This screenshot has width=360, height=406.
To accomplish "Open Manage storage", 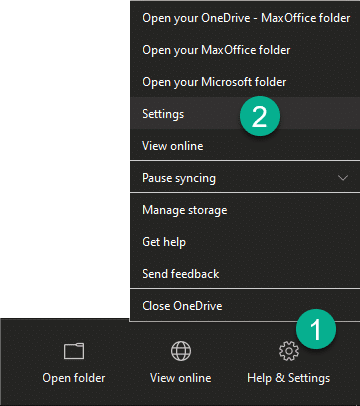I will [245, 210].
